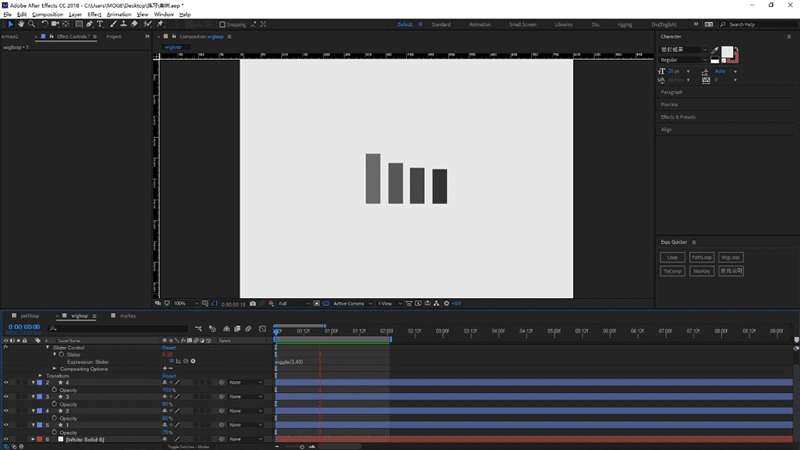Toggle the shy layers hide switch in timeline

tap(227, 329)
